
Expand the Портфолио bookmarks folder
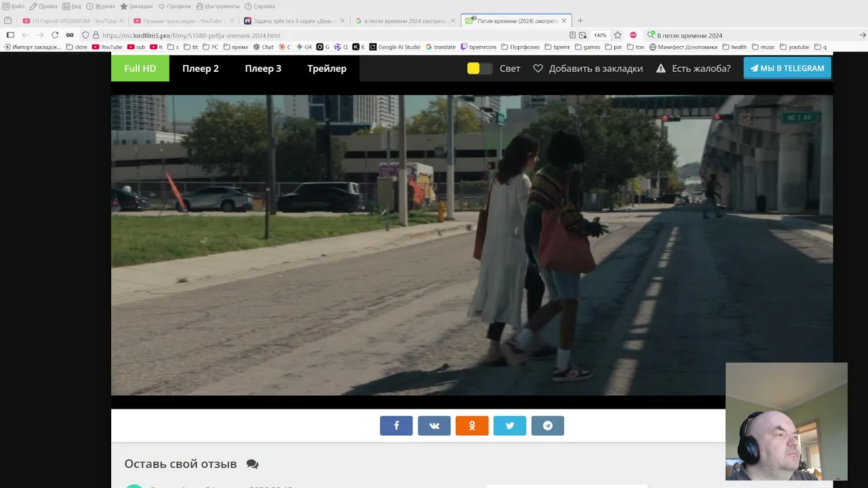click(520, 47)
